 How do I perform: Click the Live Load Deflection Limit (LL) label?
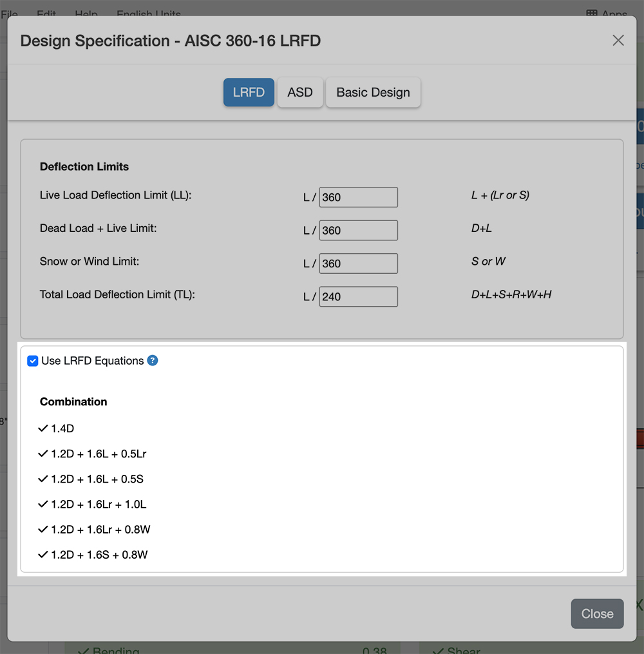click(115, 195)
